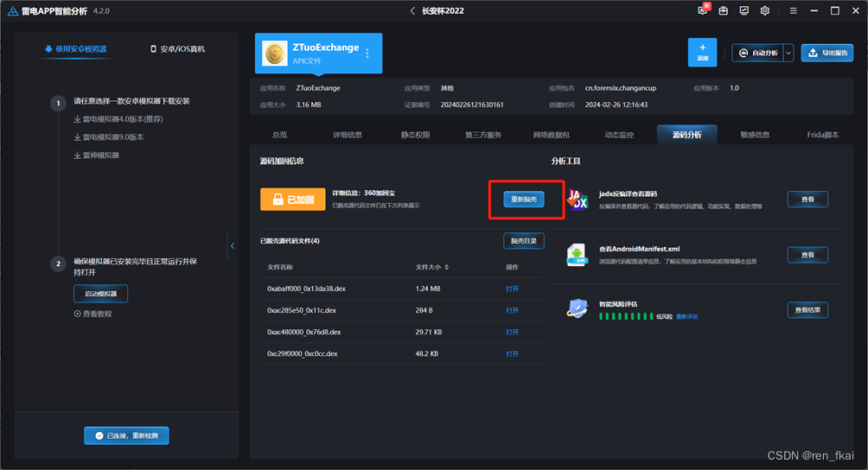Open the 网络数据包 tab
This screenshot has width=868, height=470.
(552, 135)
